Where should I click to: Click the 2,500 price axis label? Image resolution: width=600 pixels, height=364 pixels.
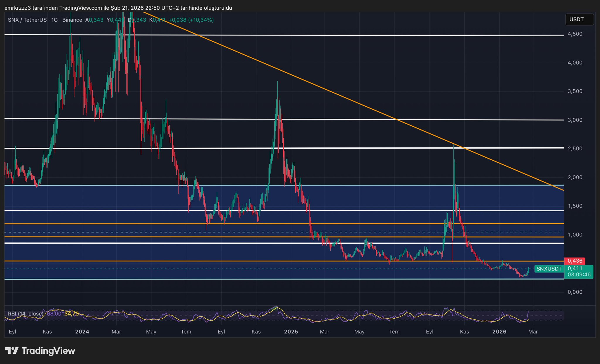(x=575, y=149)
